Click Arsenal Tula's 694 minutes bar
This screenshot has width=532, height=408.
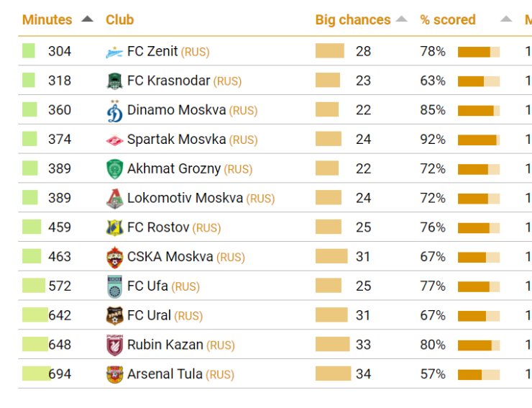coord(36,373)
